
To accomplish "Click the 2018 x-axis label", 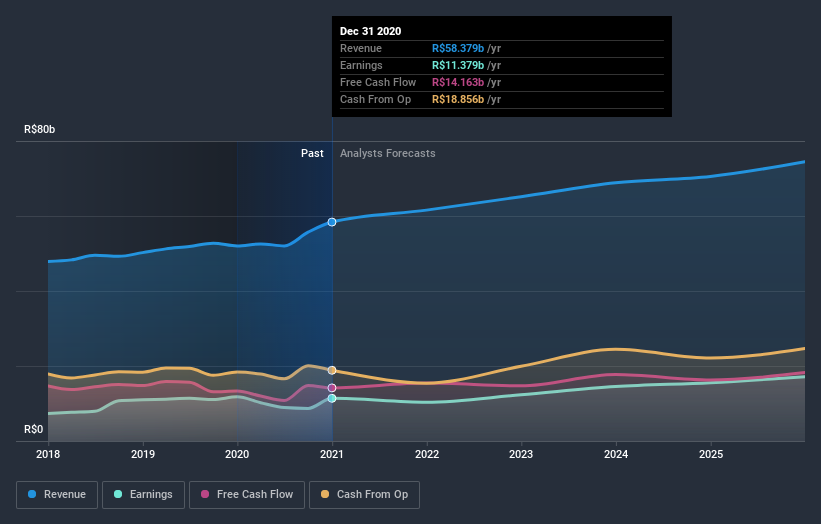I will (x=48, y=454).
